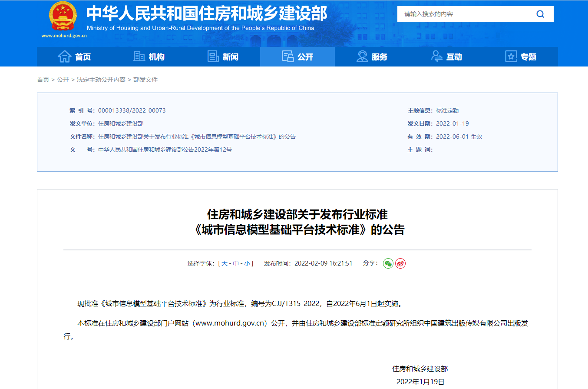
Task: Go to 首页 in the breadcrumb
Action: click(x=43, y=80)
